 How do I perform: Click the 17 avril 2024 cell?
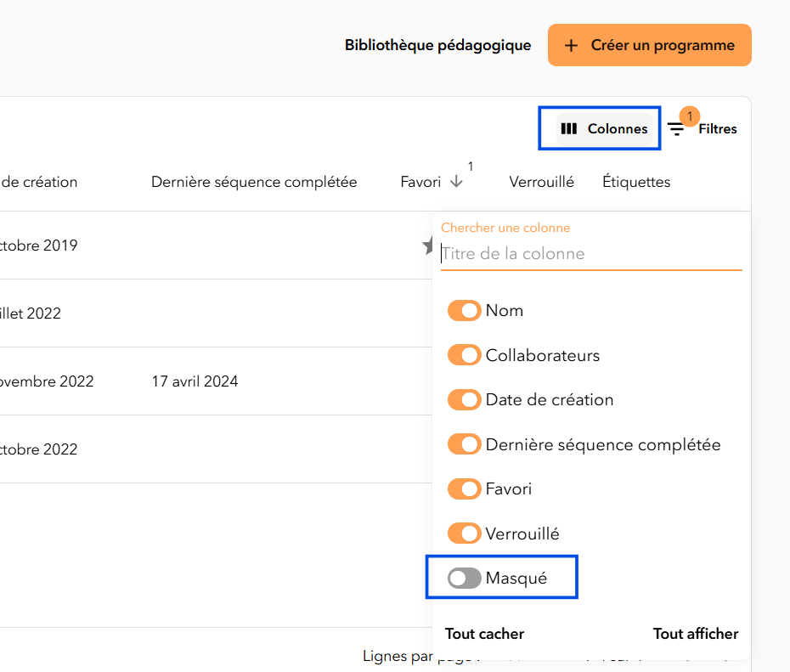click(x=195, y=381)
